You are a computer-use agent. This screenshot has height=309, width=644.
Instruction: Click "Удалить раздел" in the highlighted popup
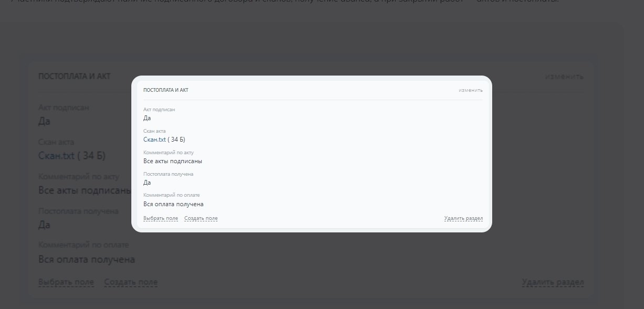click(463, 218)
